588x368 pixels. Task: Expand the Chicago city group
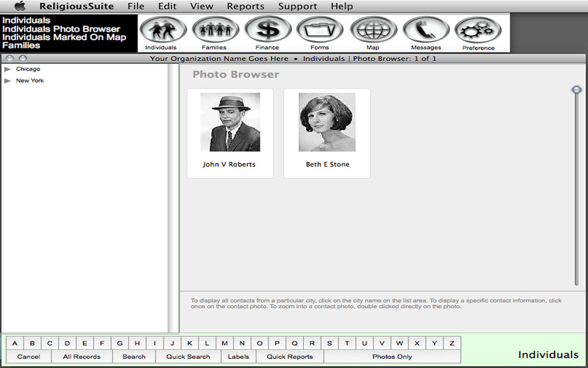point(7,69)
